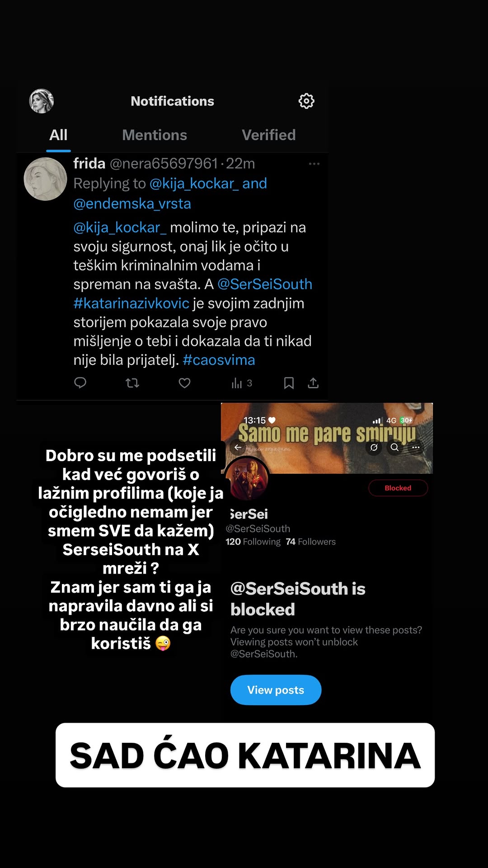488x868 pixels.
Task: Click the View posts button
Action: (276, 690)
